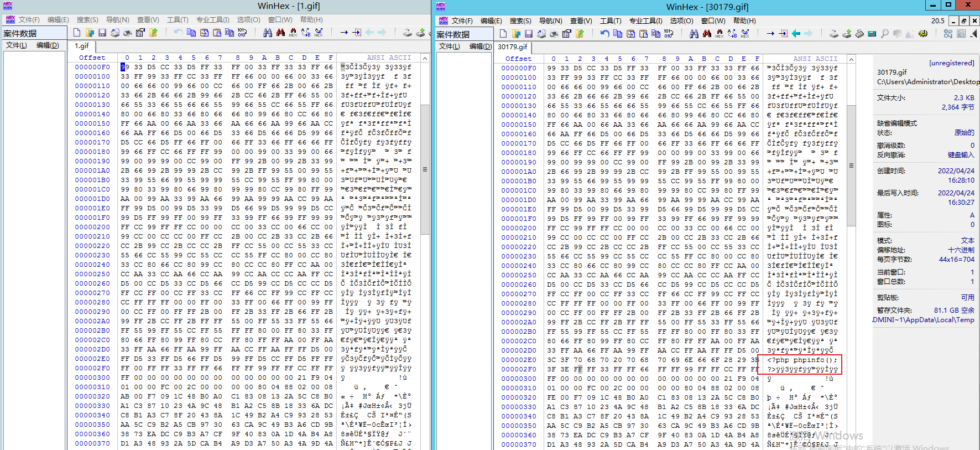Click the 30179.gif window vertical scrollbar thumb

pos(851,165)
